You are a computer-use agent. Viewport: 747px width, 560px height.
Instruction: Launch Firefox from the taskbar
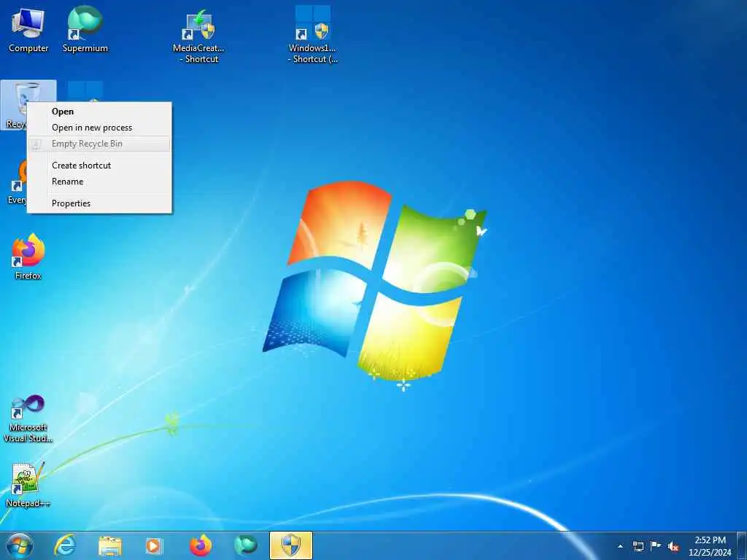[201, 545]
